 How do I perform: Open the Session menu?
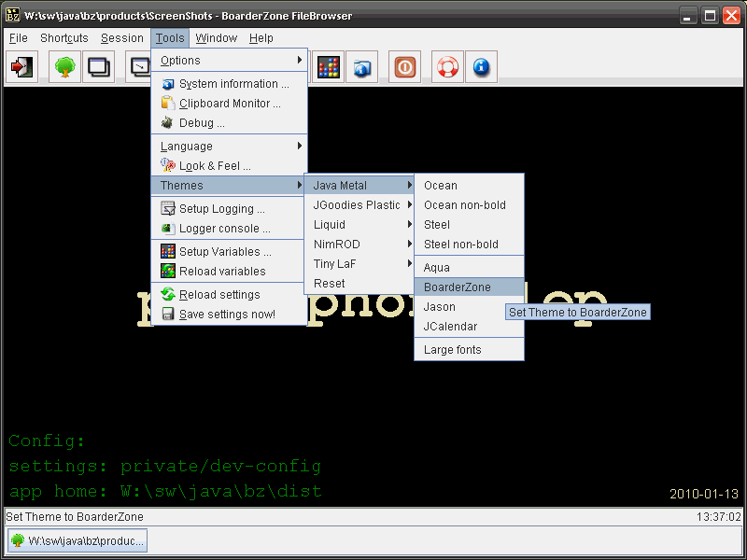(122, 38)
